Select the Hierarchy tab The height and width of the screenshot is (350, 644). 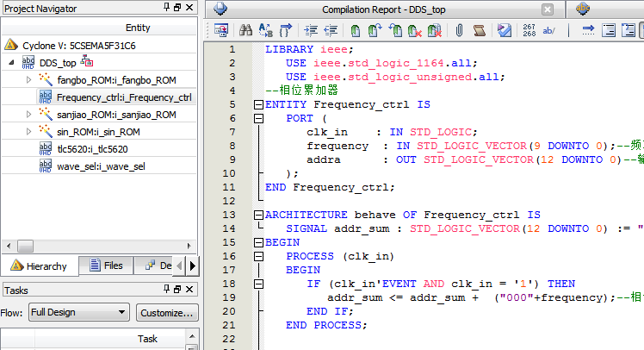coord(40,266)
